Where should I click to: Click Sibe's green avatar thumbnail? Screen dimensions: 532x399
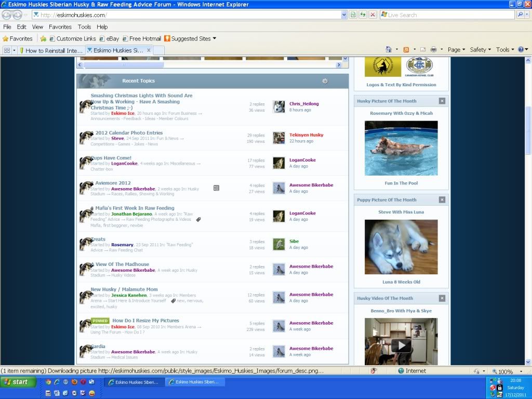pyautogui.click(x=279, y=244)
